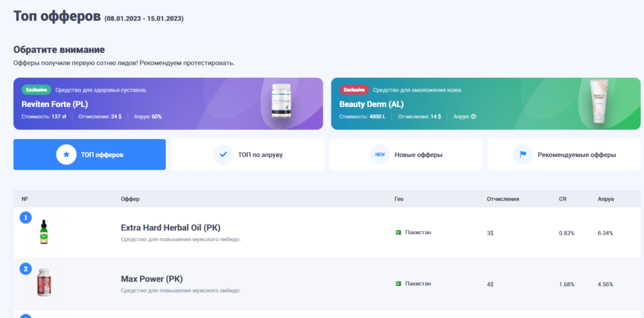Image resolution: width=644 pixels, height=318 pixels.
Task: Click the NEW badge icon for Новые офферы
Action: click(380, 155)
